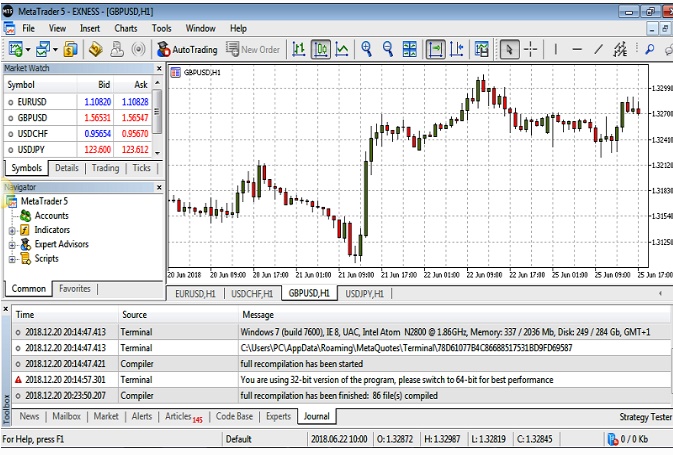The height and width of the screenshot is (455, 673).
Task: Open the Help menu
Action: click(238, 29)
